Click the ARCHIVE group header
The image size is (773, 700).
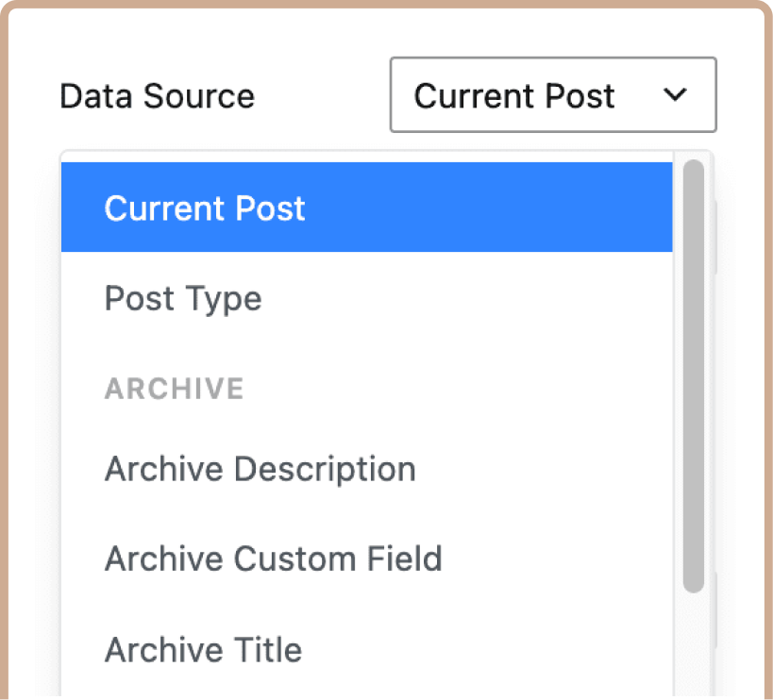point(174,388)
